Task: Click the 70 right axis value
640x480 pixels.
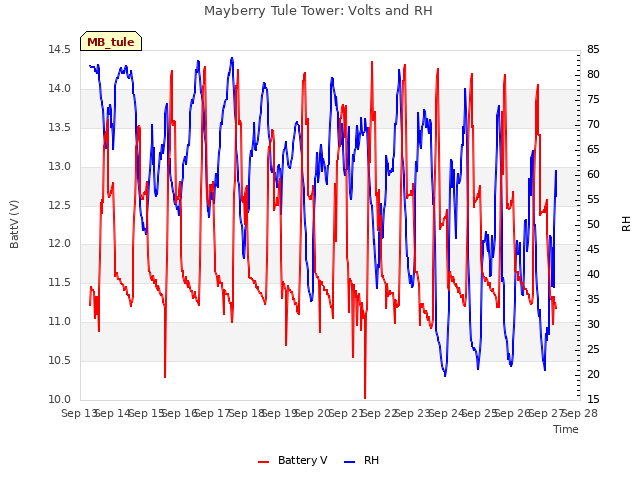Action: [593, 124]
